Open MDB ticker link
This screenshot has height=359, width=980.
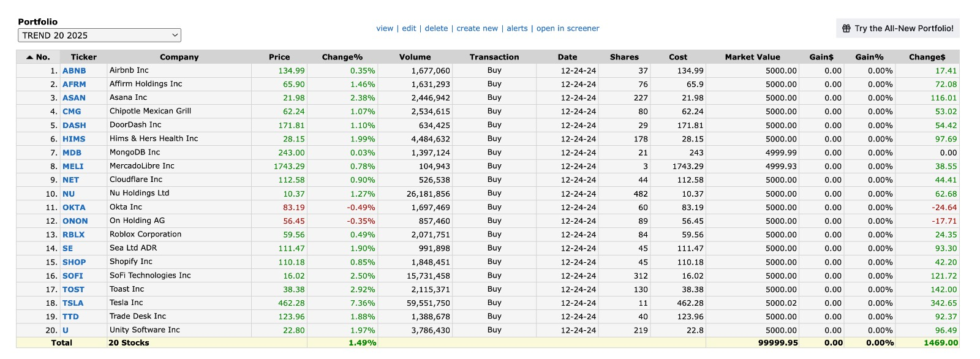tap(72, 153)
